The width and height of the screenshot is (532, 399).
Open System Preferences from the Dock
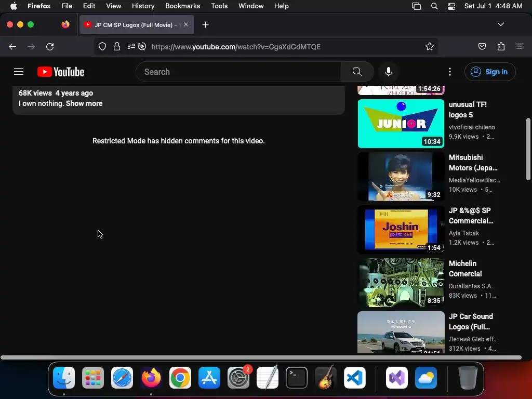tap(238, 378)
